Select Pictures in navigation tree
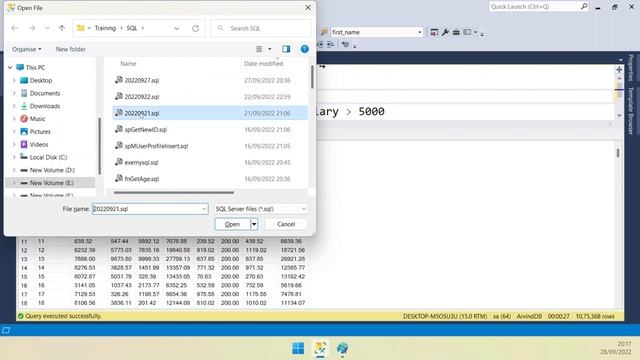640x360 pixels. point(40,131)
